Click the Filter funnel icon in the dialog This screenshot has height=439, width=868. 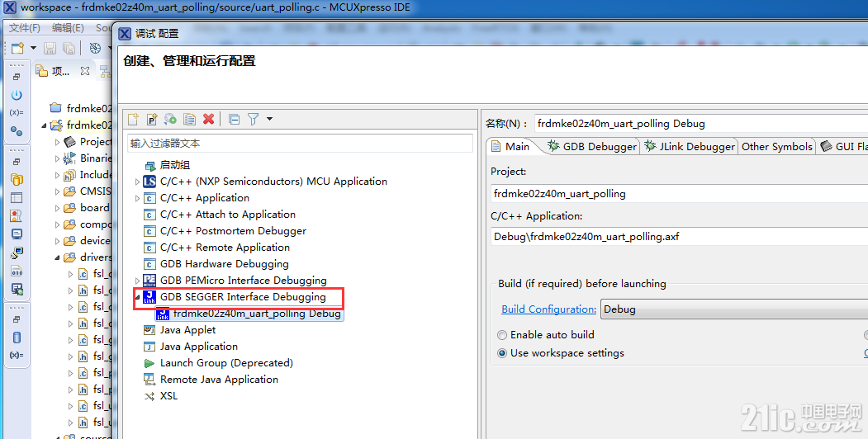pos(253,119)
